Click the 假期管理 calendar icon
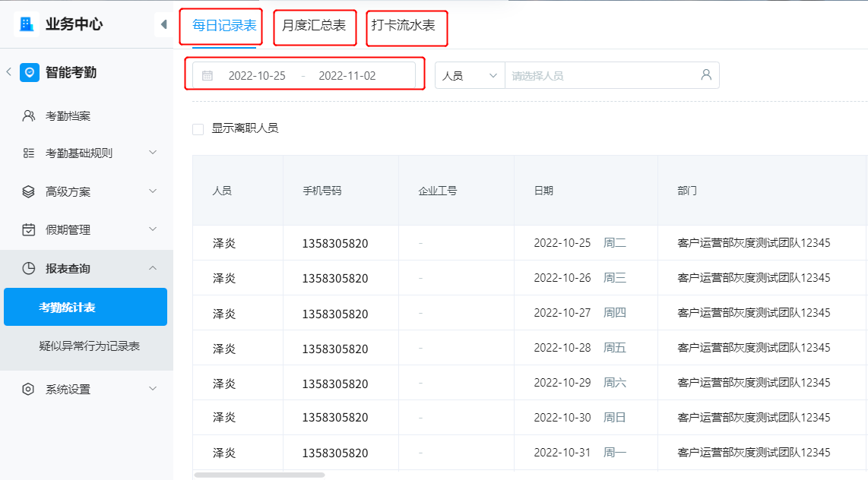 [x=28, y=229]
